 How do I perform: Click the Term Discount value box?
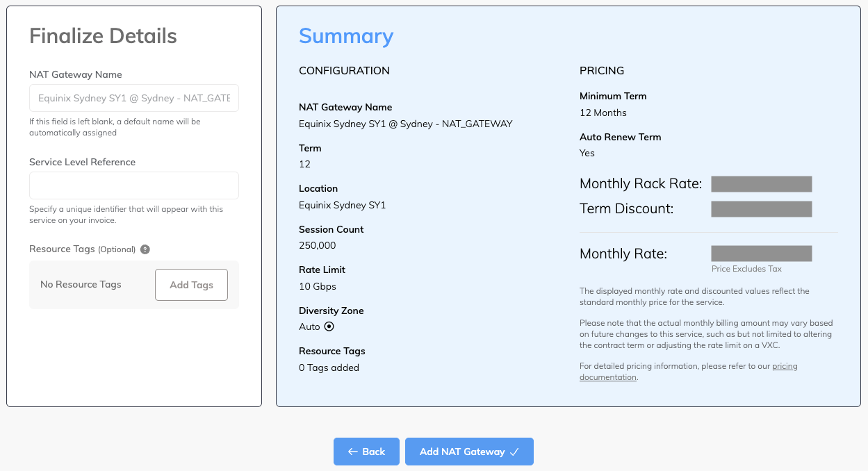pyautogui.click(x=761, y=208)
